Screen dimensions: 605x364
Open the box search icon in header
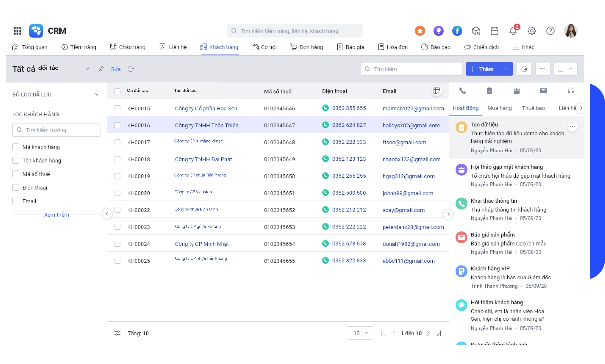(x=476, y=31)
